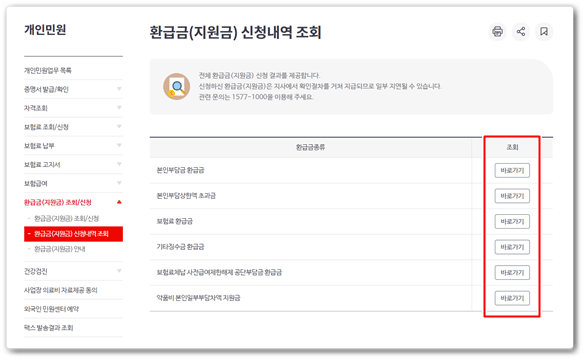Select red 환급금(지원금) 조회/신청 heading
The image size is (586, 361).
(x=58, y=202)
